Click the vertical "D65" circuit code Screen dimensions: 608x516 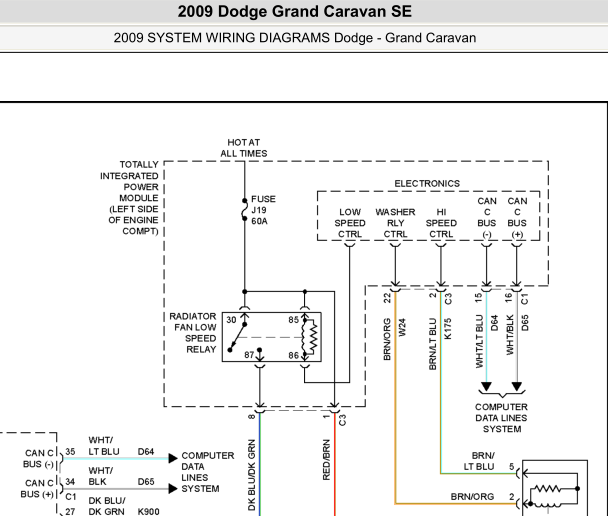[525, 323]
